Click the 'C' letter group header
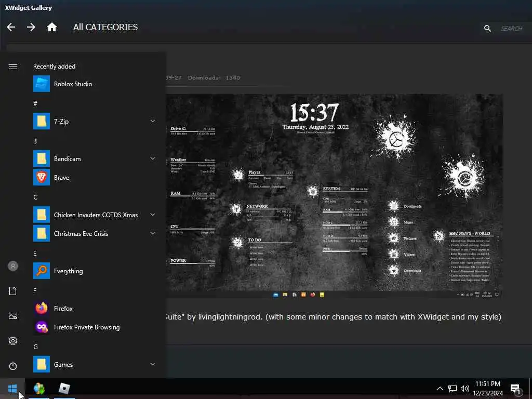 click(x=35, y=197)
